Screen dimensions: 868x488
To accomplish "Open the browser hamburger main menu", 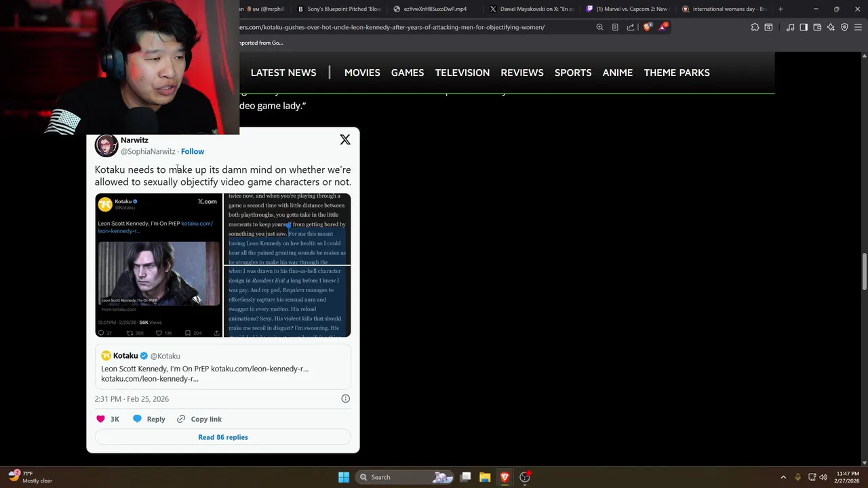I will click(858, 27).
